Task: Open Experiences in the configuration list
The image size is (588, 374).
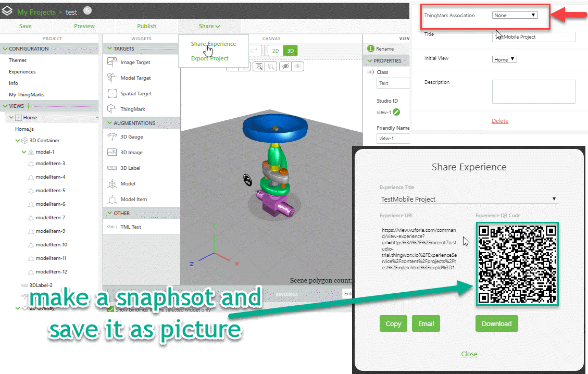Action: [22, 72]
